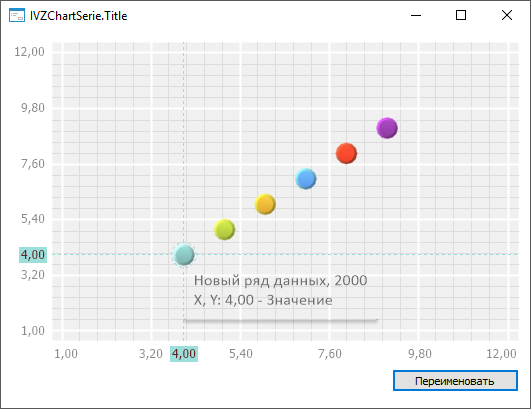This screenshot has width=531, height=409.
Task: Click the 1,00 label on X axis
Action: (66, 354)
